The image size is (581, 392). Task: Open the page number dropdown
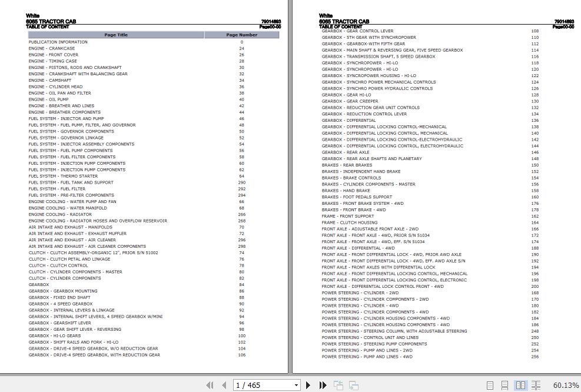click(296, 385)
